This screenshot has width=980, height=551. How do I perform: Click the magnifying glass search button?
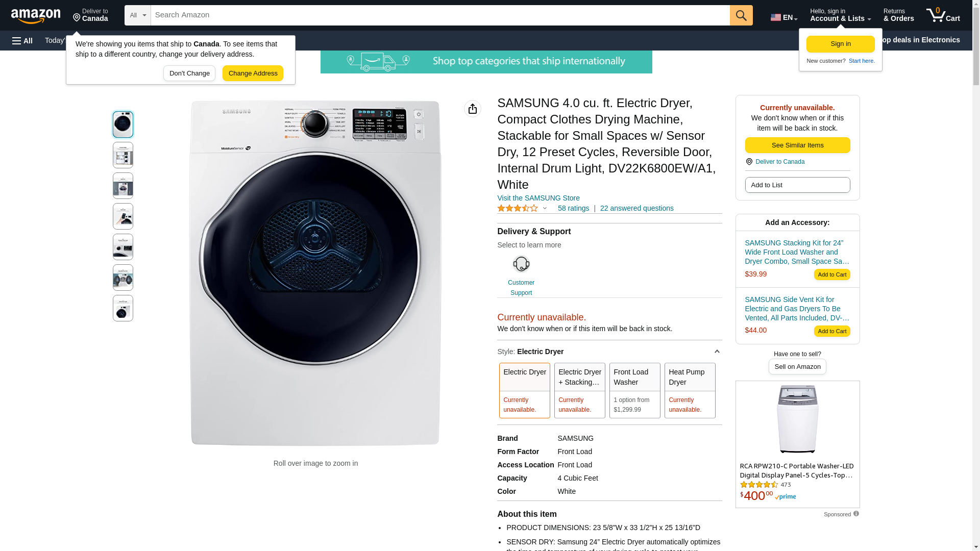[x=741, y=15]
